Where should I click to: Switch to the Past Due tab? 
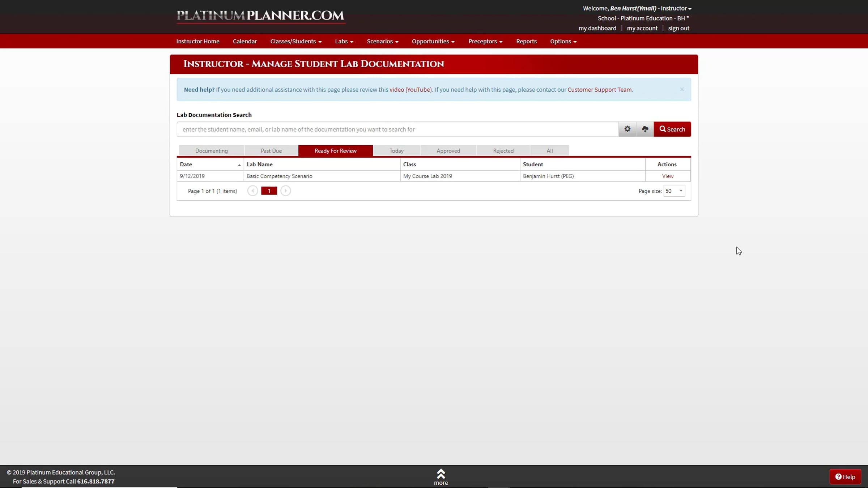271,151
